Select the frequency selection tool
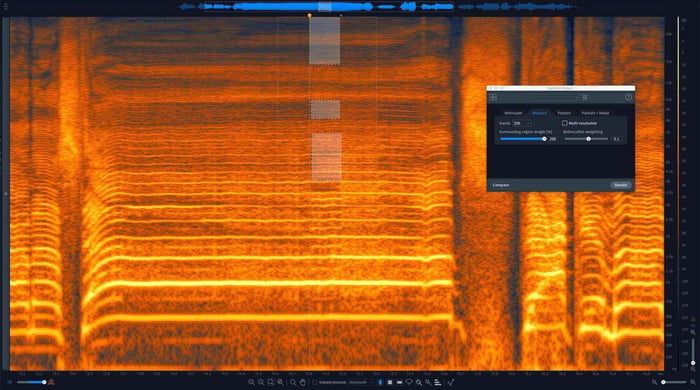Screen dimensions: 700x390 point(399,382)
